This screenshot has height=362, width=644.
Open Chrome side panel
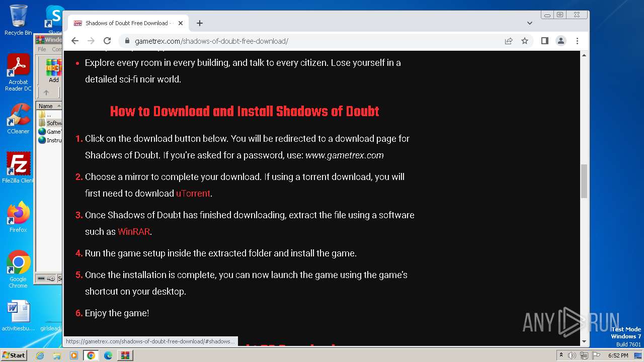pyautogui.click(x=545, y=41)
